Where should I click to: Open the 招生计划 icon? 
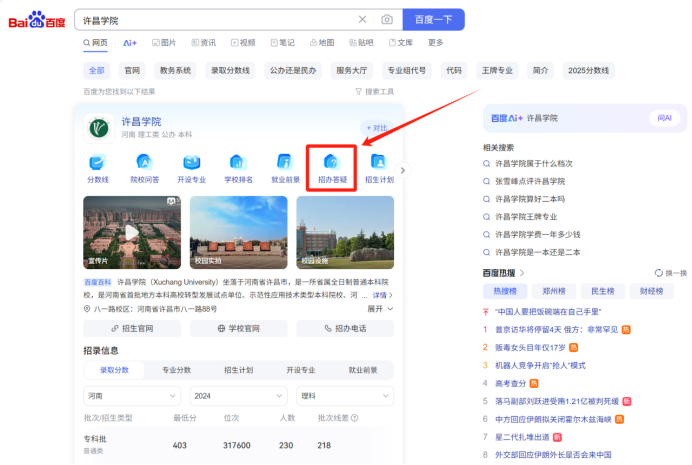point(379,169)
